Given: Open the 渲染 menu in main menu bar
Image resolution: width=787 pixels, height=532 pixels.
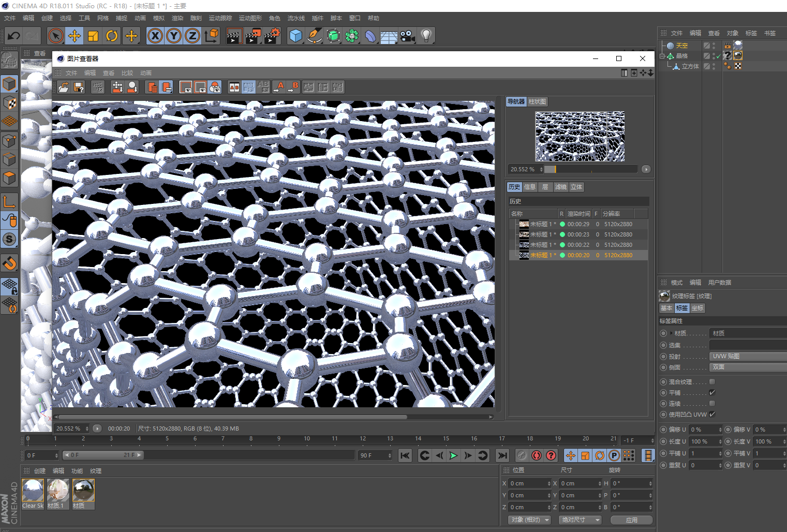Looking at the screenshot, I should (x=177, y=18).
